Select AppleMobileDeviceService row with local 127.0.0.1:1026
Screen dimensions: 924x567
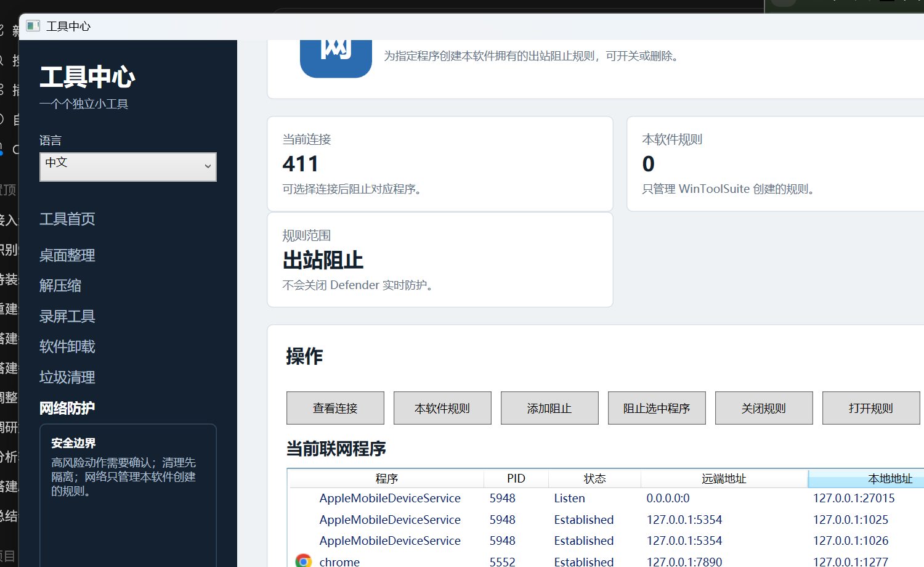(x=607, y=540)
